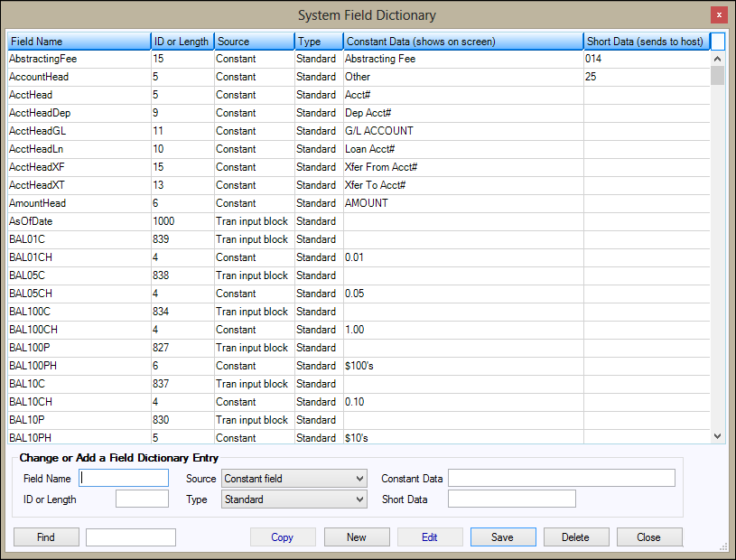Click the Abstracting Fee constant data cell
The height and width of the screenshot is (560, 736).
(464, 59)
